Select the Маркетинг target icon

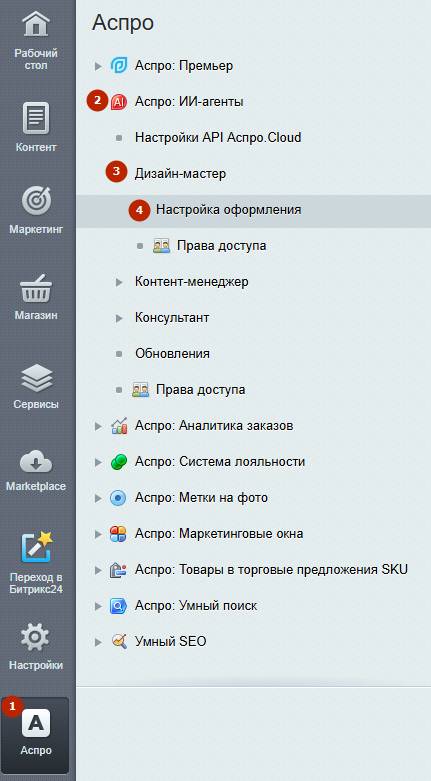(36, 201)
